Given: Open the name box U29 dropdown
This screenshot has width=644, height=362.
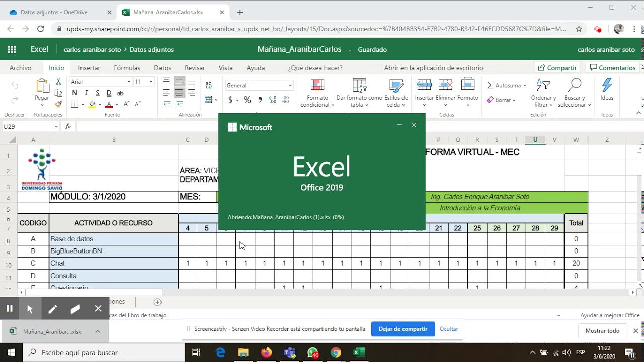Looking at the screenshot, I should click(x=56, y=127).
